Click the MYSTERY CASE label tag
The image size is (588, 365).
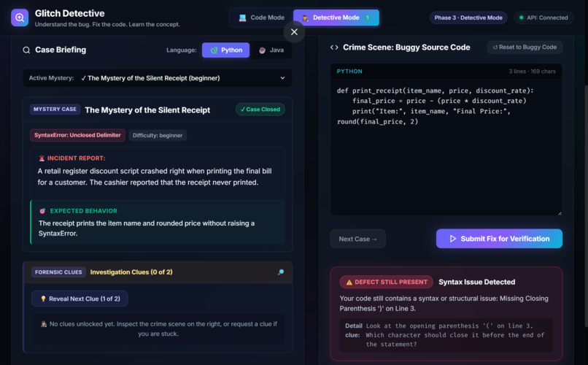pos(55,109)
